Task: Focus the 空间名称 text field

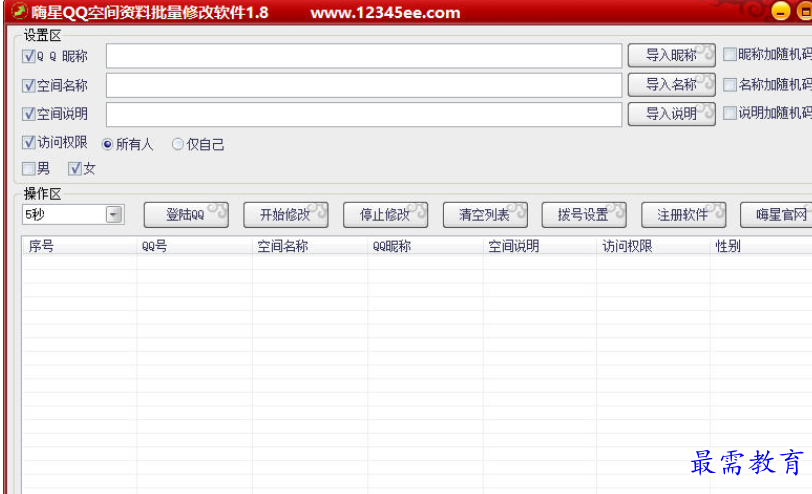Action: 364,85
